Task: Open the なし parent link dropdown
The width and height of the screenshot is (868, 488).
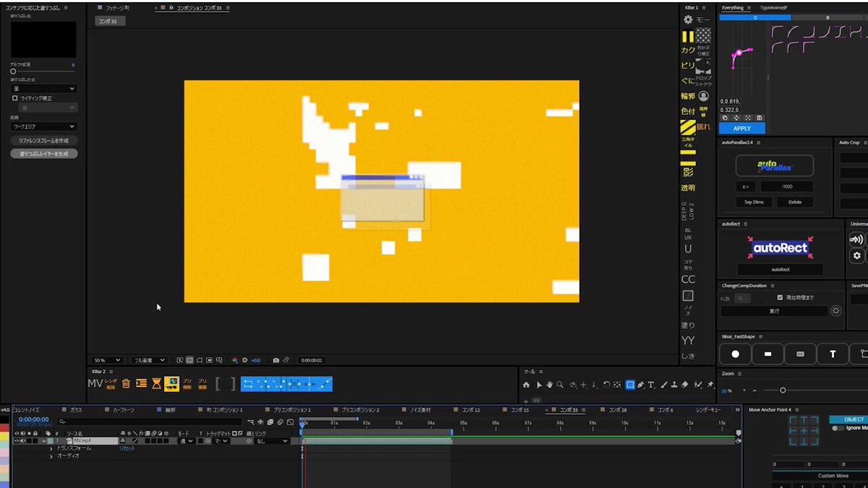Action: coord(272,440)
